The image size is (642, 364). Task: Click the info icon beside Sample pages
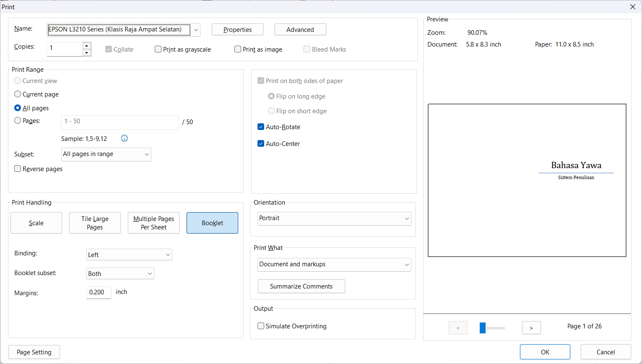[x=125, y=138]
